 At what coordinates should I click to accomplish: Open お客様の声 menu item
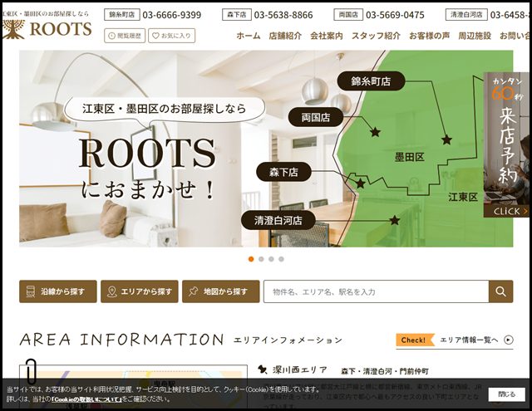point(429,36)
